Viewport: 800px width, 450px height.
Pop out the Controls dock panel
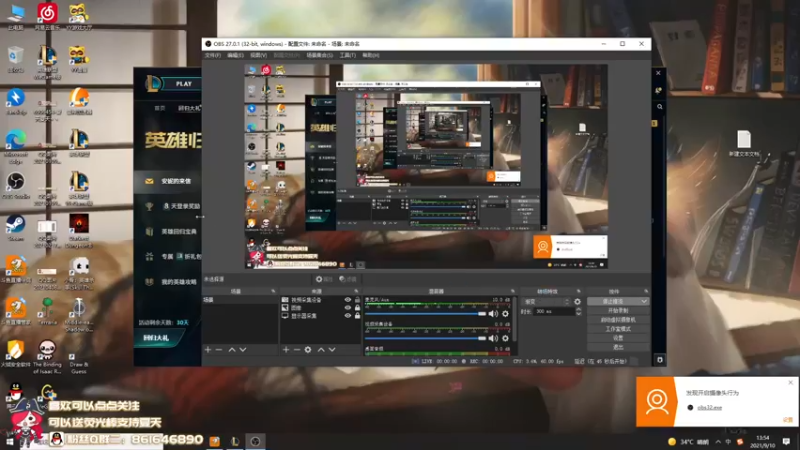point(646,291)
